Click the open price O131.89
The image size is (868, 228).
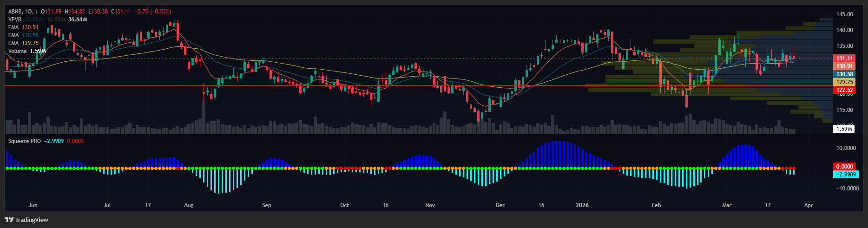[x=51, y=12]
